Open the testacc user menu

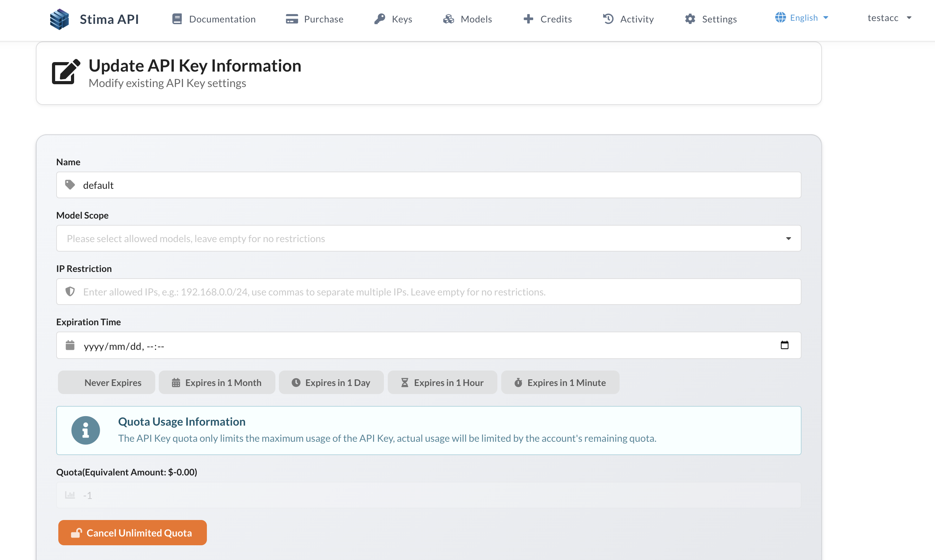tap(889, 18)
